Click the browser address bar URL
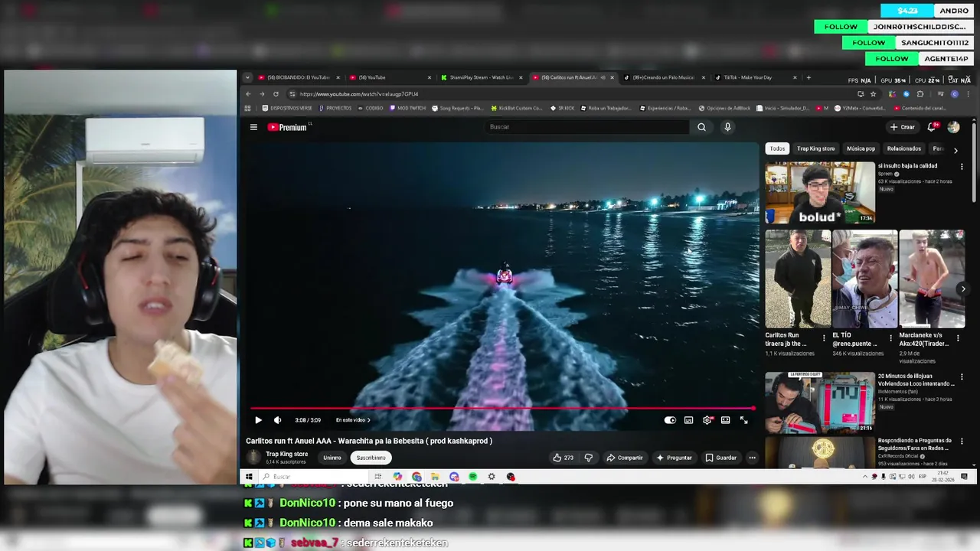Screen dimensions: 980x551 pos(359,94)
